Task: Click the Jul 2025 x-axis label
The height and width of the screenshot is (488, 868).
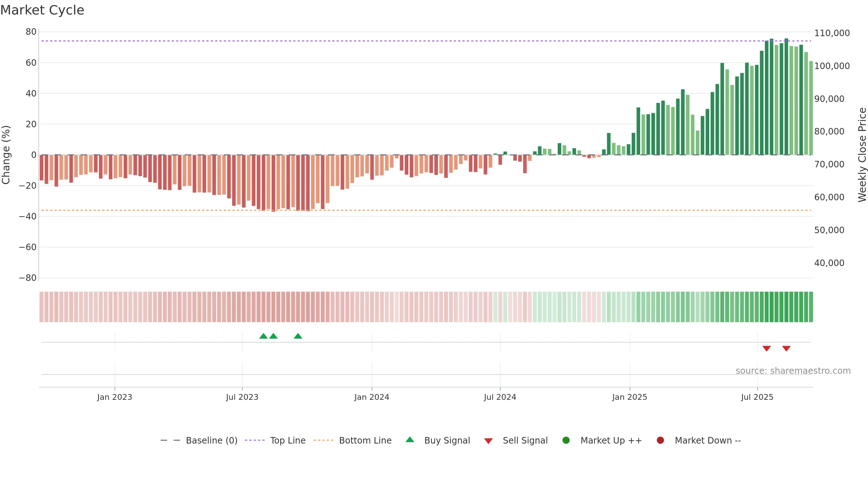Action: 757,397
